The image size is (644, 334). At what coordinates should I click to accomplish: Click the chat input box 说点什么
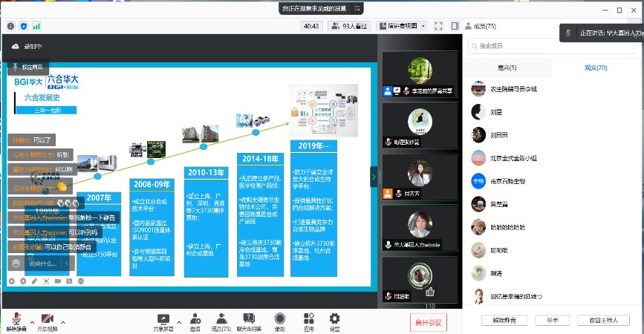[x=43, y=263]
